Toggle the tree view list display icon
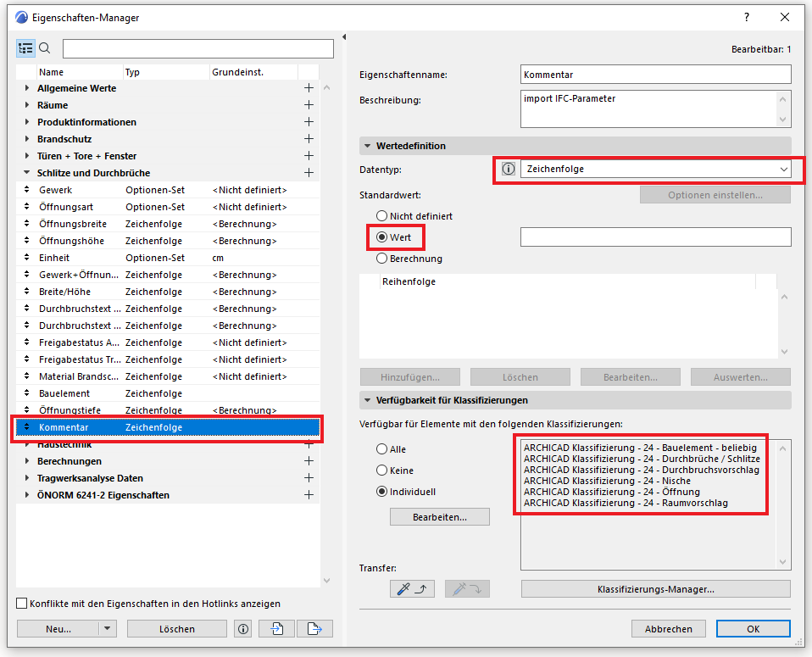Viewport: 812px width, 657px height. pos(25,48)
